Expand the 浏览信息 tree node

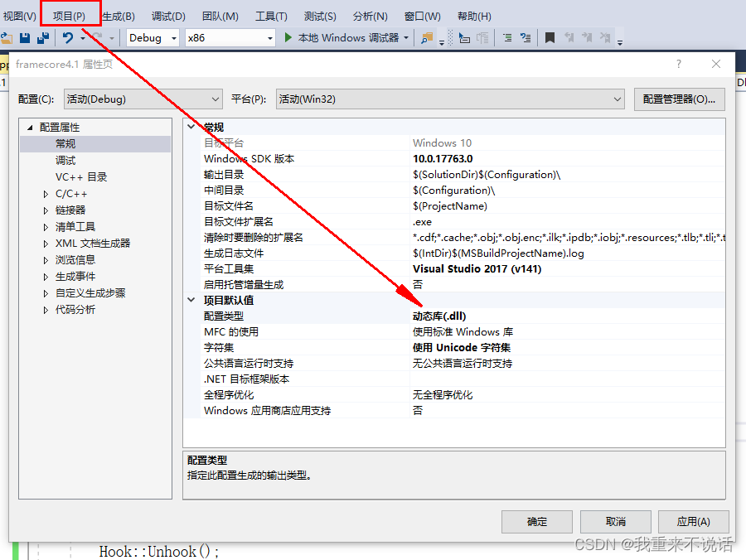(x=46, y=260)
